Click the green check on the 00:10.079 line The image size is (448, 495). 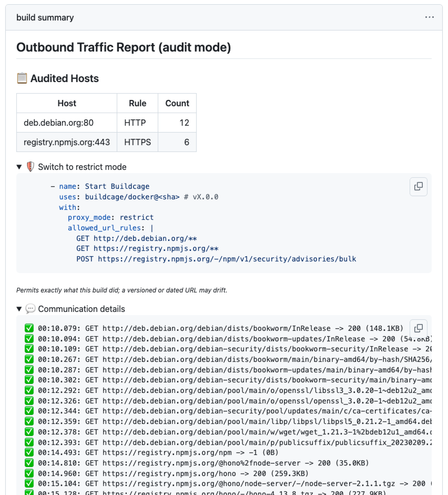(29, 328)
